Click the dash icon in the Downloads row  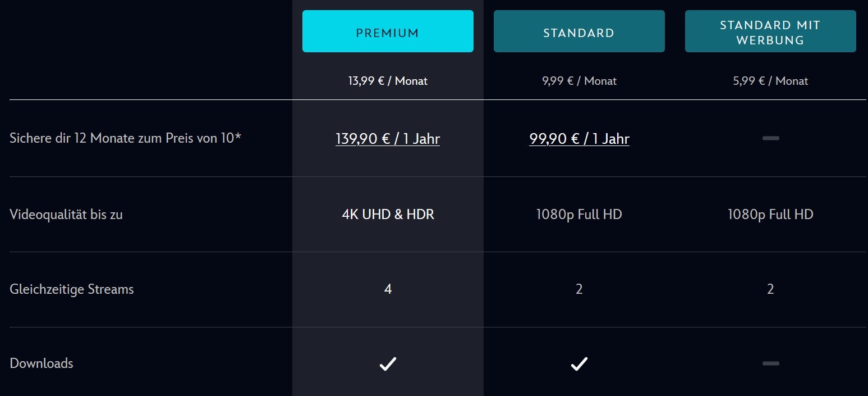(x=770, y=363)
